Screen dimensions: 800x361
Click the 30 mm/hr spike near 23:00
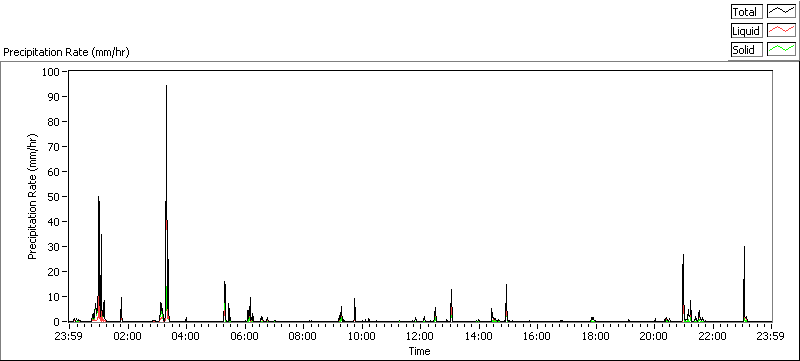(x=744, y=283)
